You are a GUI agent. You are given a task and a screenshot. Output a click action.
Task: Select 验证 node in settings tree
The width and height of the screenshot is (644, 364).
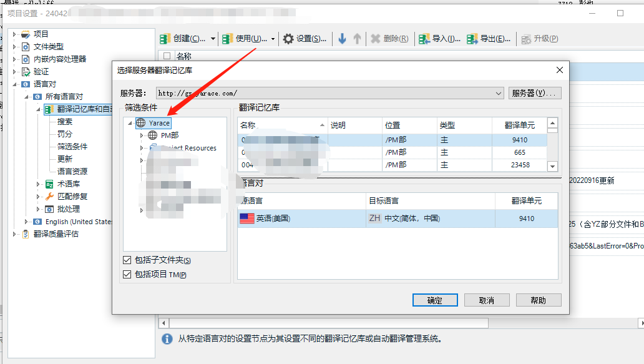pyautogui.click(x=41, y=71)
